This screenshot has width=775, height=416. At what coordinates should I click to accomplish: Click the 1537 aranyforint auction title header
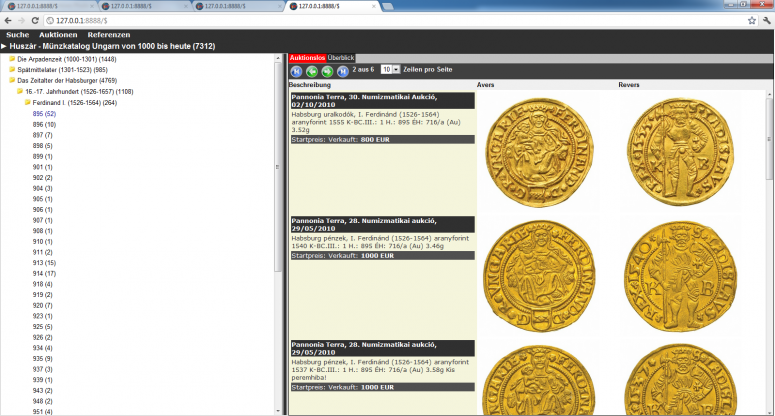point(382,348)
